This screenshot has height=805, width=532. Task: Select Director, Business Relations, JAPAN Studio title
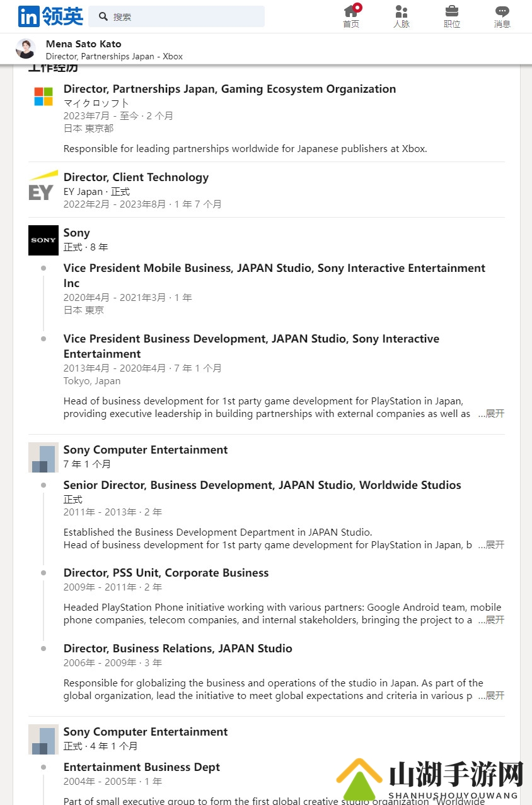[x=178, y=649]
